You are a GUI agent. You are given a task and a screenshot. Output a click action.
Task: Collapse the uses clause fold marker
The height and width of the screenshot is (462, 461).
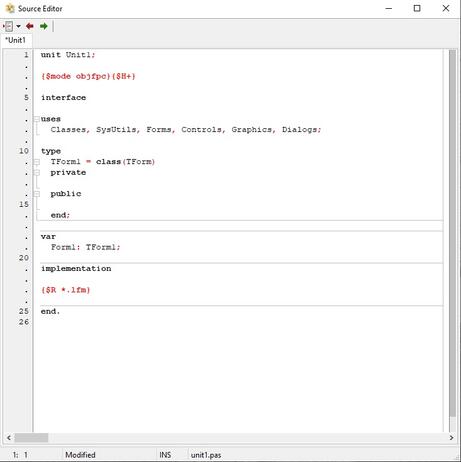coord(37,119)
